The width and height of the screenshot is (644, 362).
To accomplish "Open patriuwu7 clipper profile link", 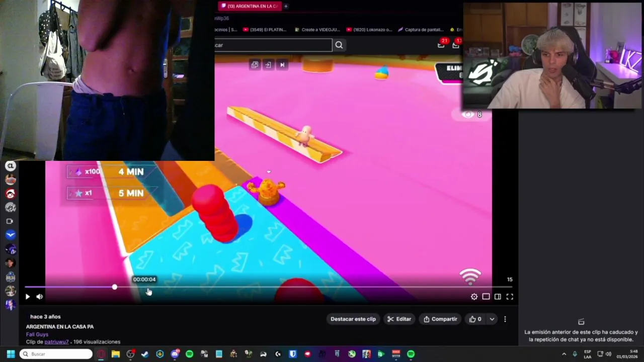I will tap(56, 342).
